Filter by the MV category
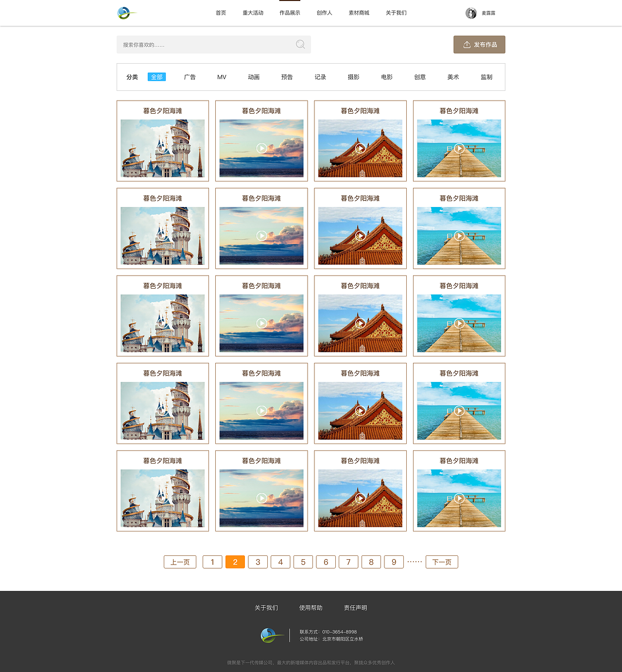 pyautogui.click(x=222, y=77)
